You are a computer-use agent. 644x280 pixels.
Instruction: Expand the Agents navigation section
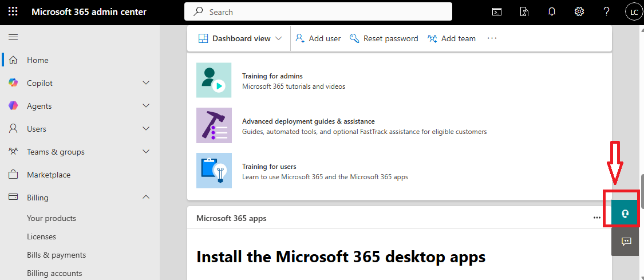point(146,106)
